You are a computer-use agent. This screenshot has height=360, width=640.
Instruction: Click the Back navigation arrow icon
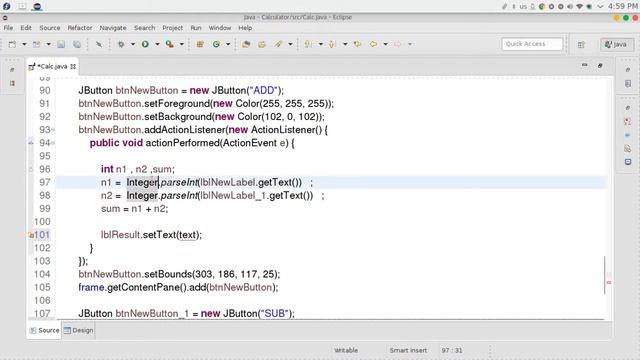(x=373, y=44)
